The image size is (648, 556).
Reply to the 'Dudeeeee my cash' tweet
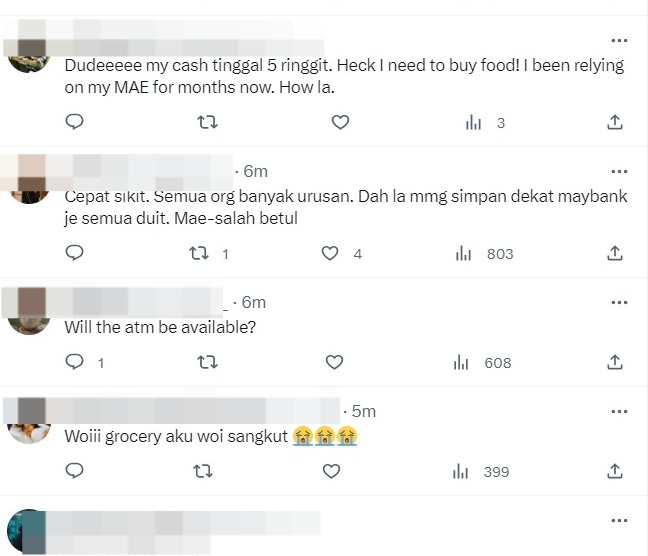74,122
